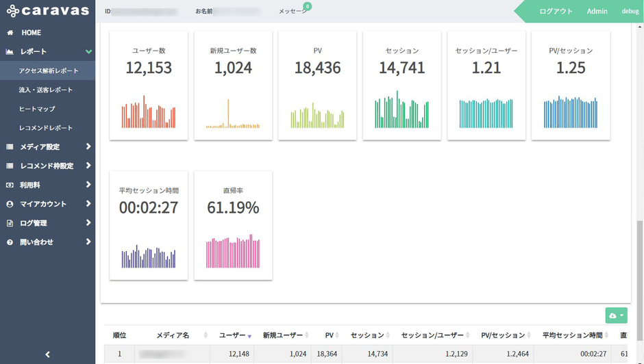Click the メディア設定 list icon
Screen dimensions: 644x364
click(x=10, y=147)
